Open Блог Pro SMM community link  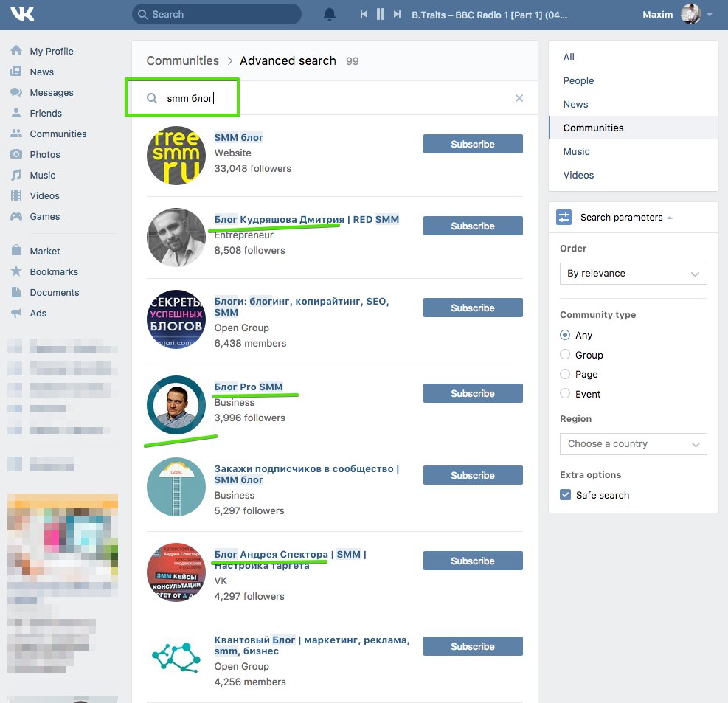pyautogui.click(x=249, y=387)
